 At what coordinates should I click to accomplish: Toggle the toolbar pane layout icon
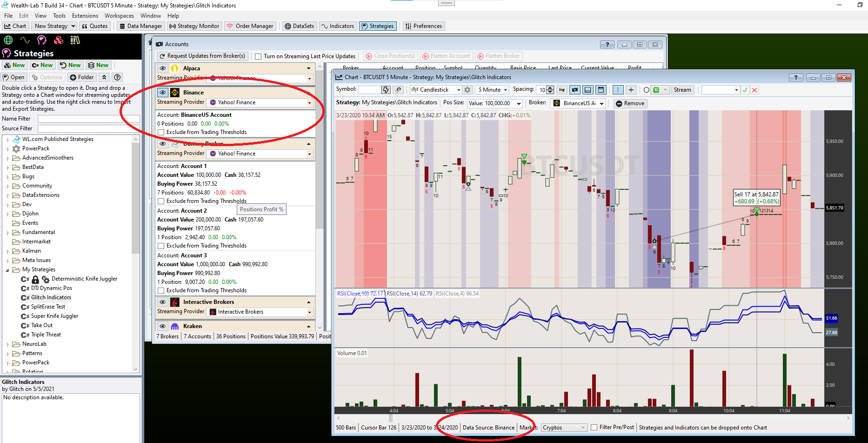point(601,90)
